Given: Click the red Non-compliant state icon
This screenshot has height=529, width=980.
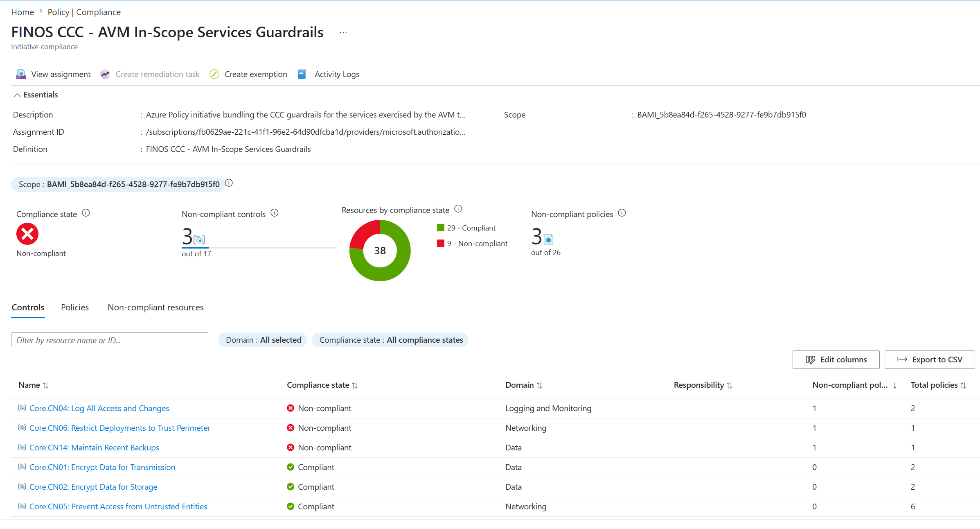Looking at the screenshot, I should [27, 234].
